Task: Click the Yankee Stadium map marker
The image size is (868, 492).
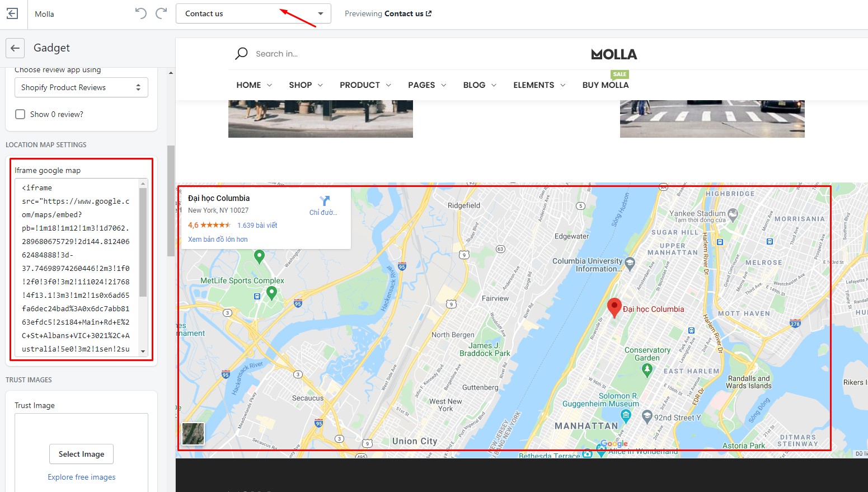Action: coord(733,214)
